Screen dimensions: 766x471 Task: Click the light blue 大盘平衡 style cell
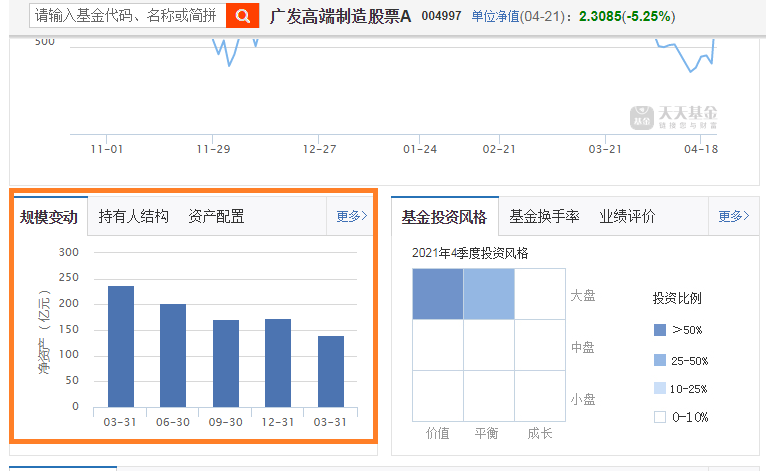(489, 295)
